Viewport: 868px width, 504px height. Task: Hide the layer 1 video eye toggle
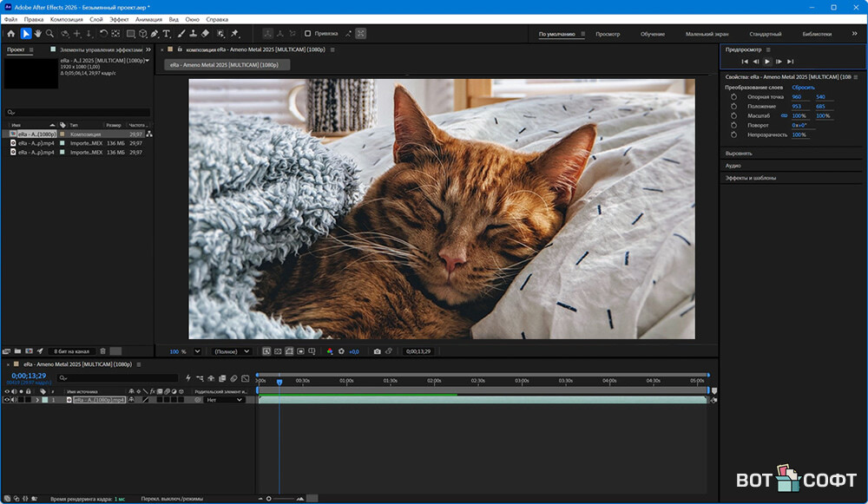coord(7,400)
